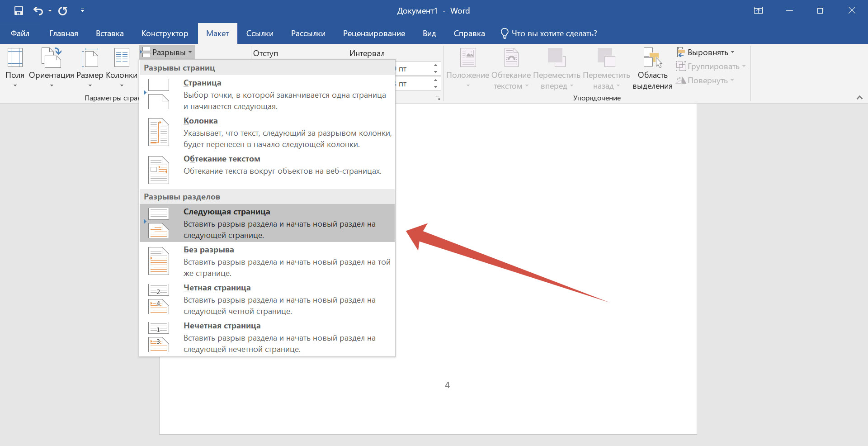The width and height of the screenshot is (868, 446).
Task: Select the Макет ribbon tab
Action: [217, 33]
